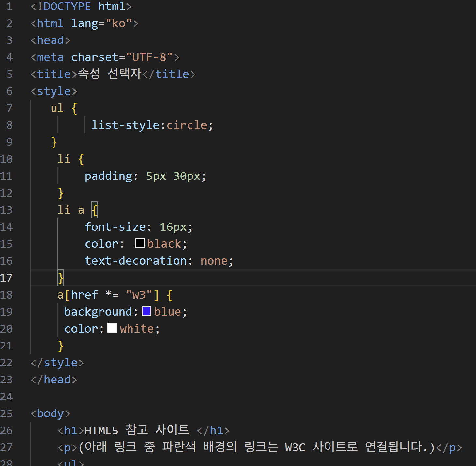Open the black color swatch picker

pyautogui.click(x=140, y=243)
